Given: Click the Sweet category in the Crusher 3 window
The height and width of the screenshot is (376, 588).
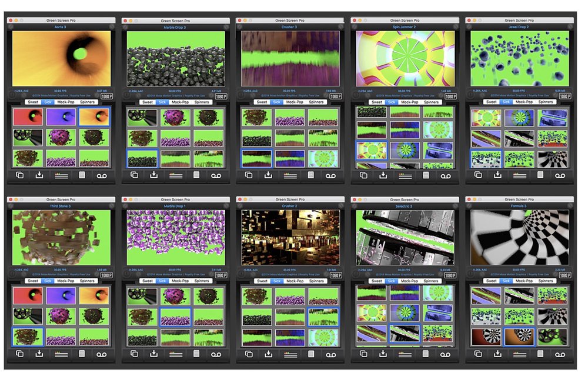Looking at the screenshot, I should (x=262, y=102).
